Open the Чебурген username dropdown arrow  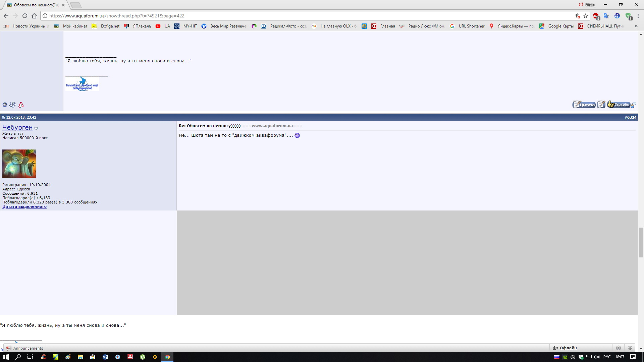tap(36, 128)
